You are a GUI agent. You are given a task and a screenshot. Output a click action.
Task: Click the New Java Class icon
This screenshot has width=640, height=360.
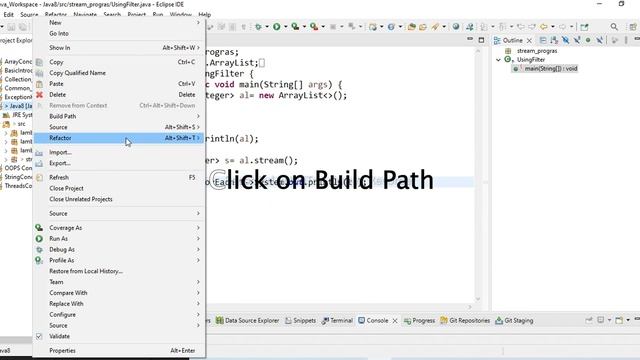coord(391,27)
